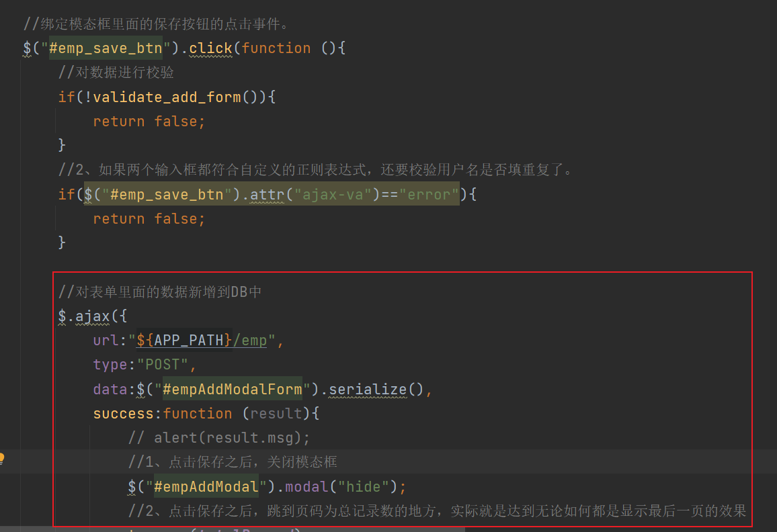Click the 'serialize' method name
777x532 pixels.
point(367,390)
